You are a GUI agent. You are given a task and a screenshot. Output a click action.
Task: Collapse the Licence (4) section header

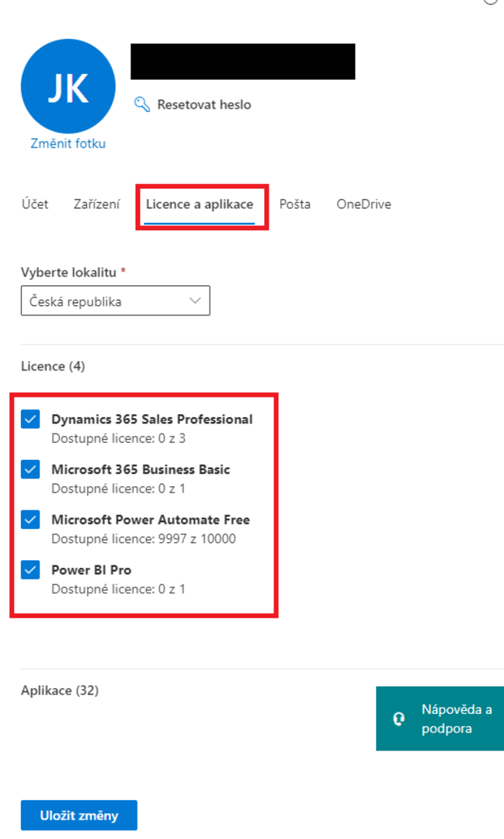pos(53,366)
